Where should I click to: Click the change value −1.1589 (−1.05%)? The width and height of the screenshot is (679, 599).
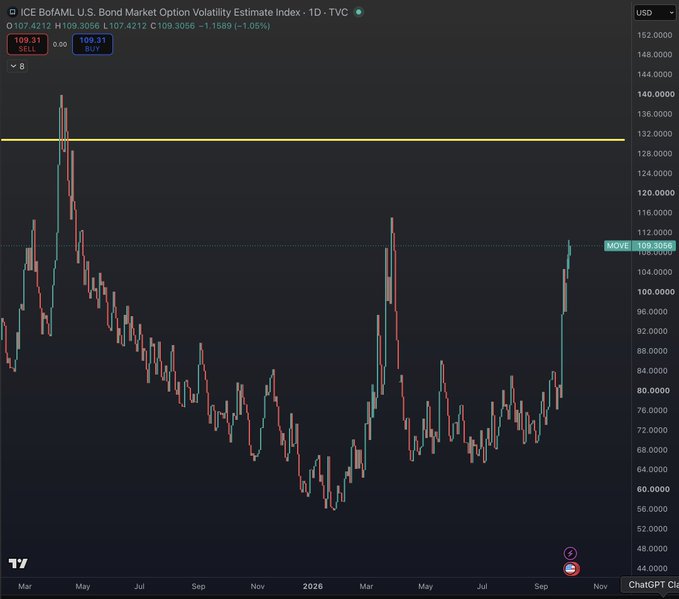234,26
